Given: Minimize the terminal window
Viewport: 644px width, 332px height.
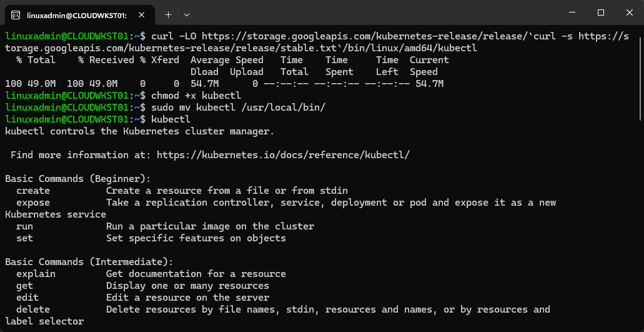Looking at the screenshot, I should pos(572,13).
